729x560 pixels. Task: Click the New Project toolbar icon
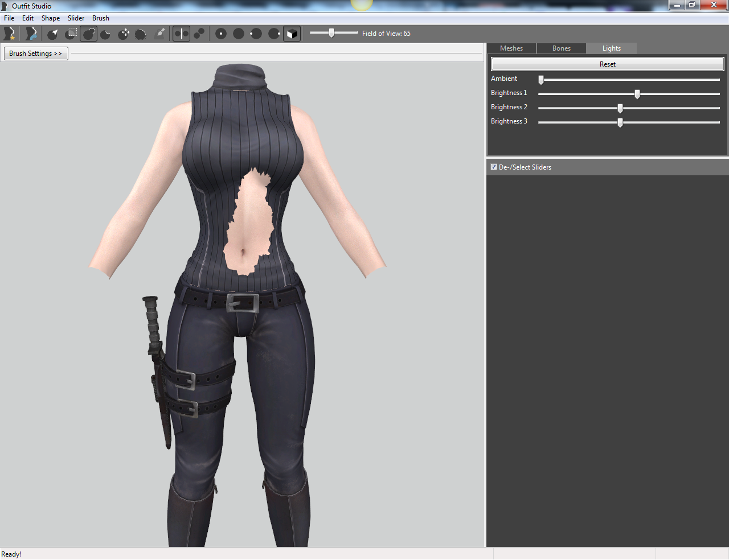[x=10, y=34]
